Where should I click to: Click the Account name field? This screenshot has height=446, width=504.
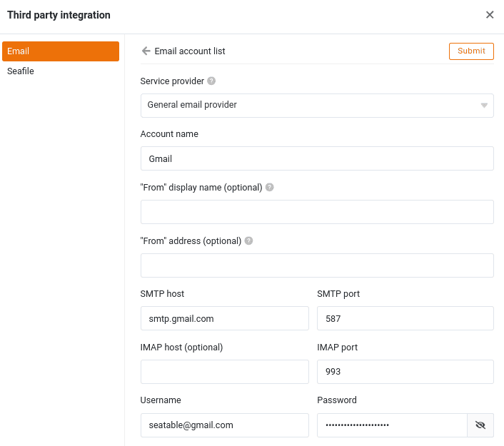317,158
